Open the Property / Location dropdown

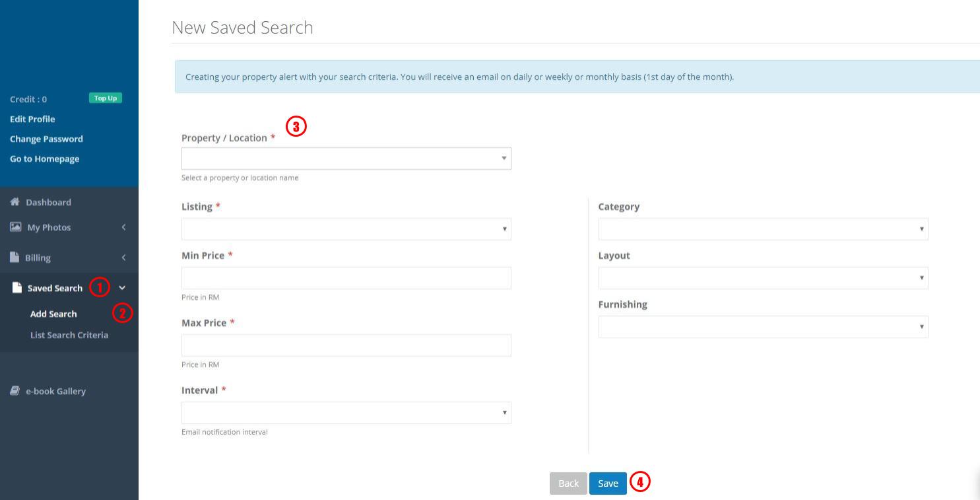point(346,159)
